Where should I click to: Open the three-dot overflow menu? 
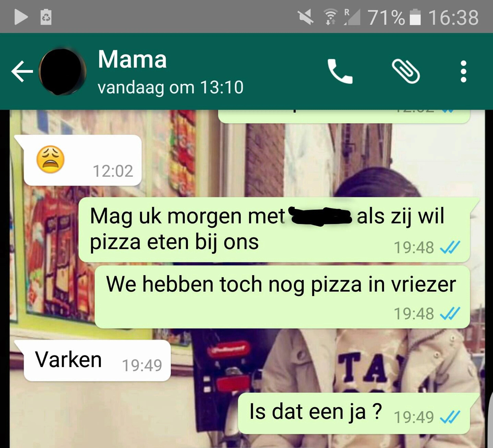pyautogui.click(x=463, y=71)
